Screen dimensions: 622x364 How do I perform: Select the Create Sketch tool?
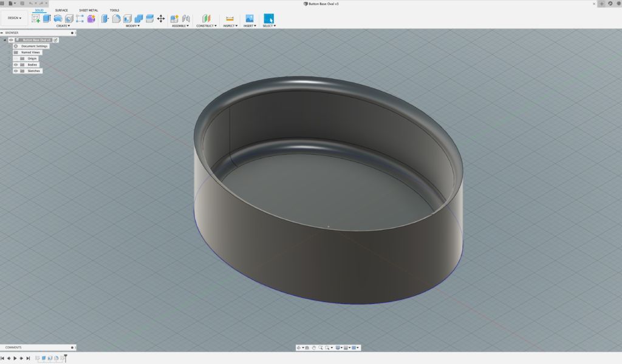point(35,18)
